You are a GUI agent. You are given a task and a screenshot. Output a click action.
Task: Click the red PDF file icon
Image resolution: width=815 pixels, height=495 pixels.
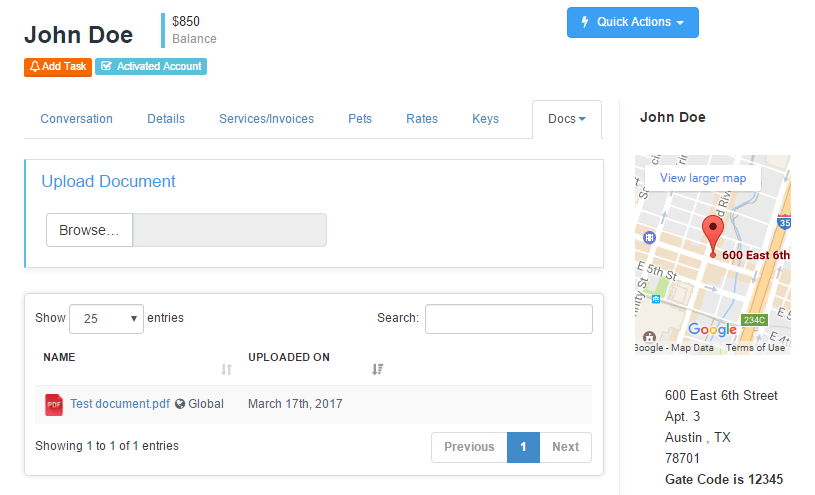(54, 405)
